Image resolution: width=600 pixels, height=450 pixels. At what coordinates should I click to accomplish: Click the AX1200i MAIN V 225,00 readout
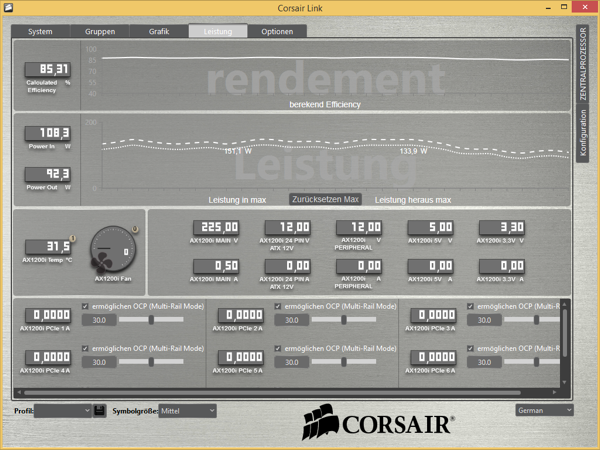[x=216, y=227]
